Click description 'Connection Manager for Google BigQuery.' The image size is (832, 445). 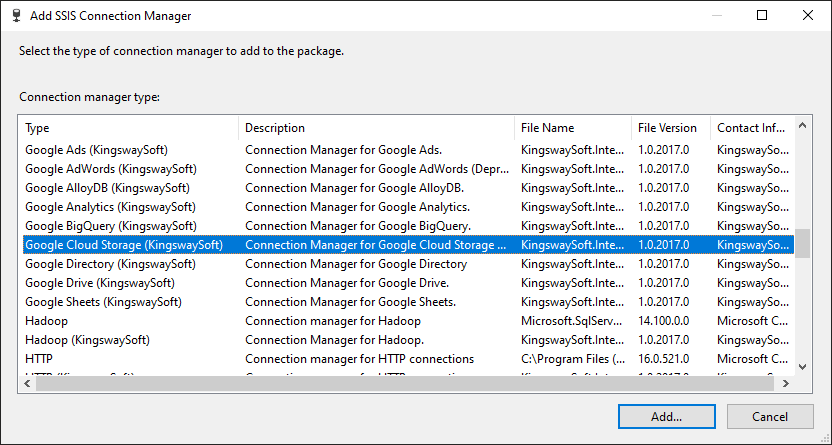(358, 226)
